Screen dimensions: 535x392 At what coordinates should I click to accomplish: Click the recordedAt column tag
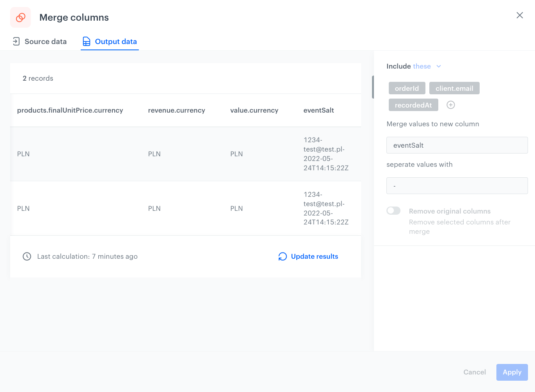(x=413, y=105)
